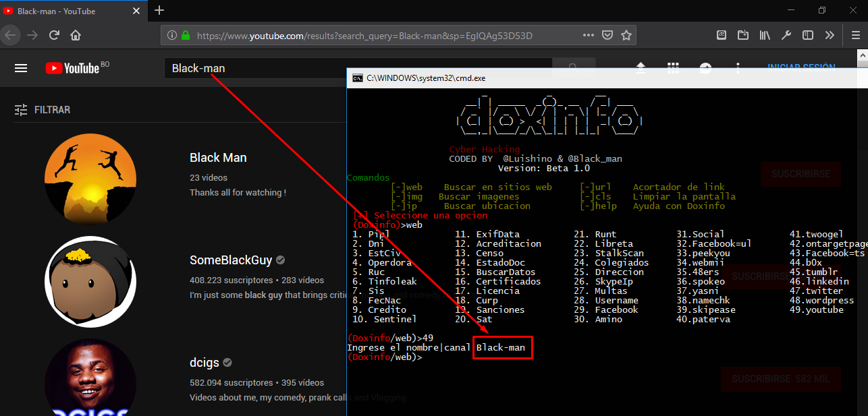Click the content blocking shield icon
The height and width of the screenshot is (416, 868).
click(607, 34)
